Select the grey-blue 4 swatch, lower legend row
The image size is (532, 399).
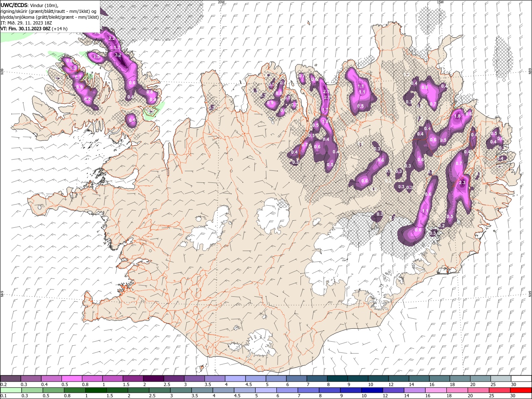pyautogui.click(x=223, y=390)
